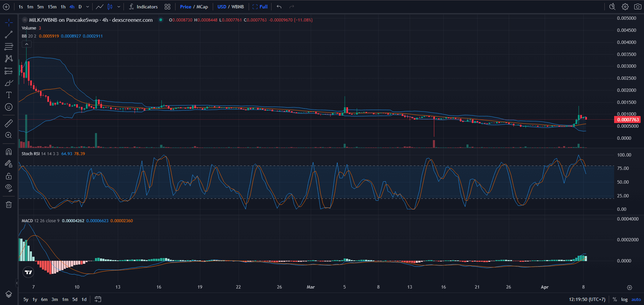644x305 pixels.
Task: Collapse the indicator legend chevron
Action: [27, 44]
